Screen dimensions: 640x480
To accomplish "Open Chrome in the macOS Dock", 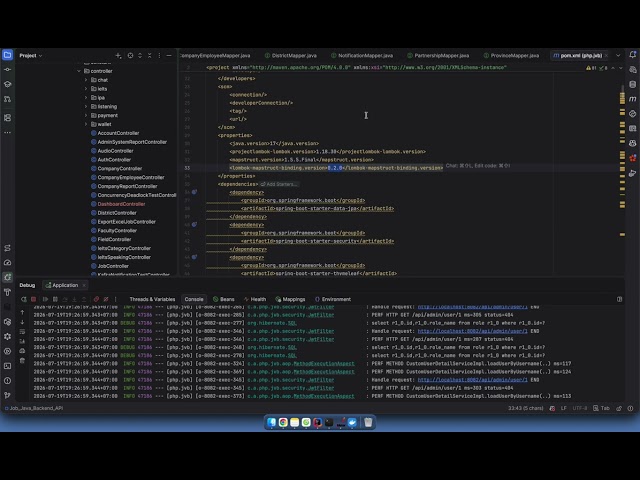I will pyautogui.click(x=283, y=422).
